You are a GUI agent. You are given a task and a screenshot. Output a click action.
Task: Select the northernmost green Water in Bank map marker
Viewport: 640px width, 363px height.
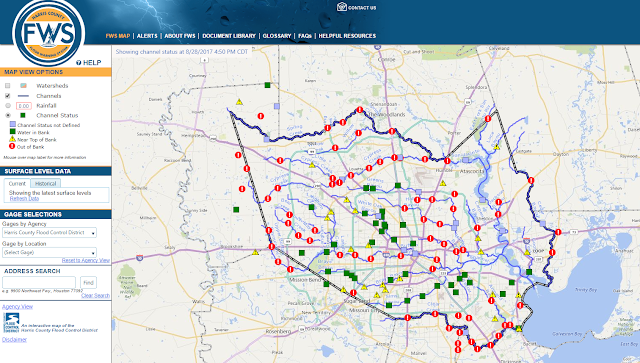pyautogui.click(x=267, y=85)
